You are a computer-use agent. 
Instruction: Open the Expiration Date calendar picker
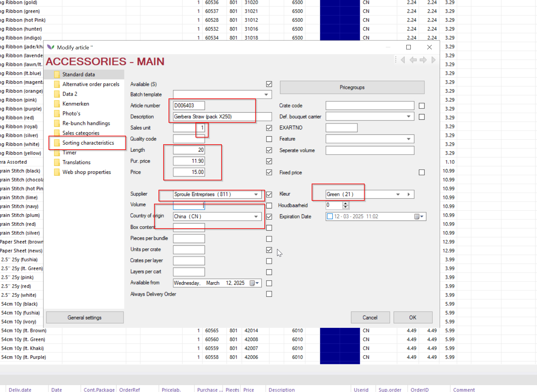(x=419, y=217)
